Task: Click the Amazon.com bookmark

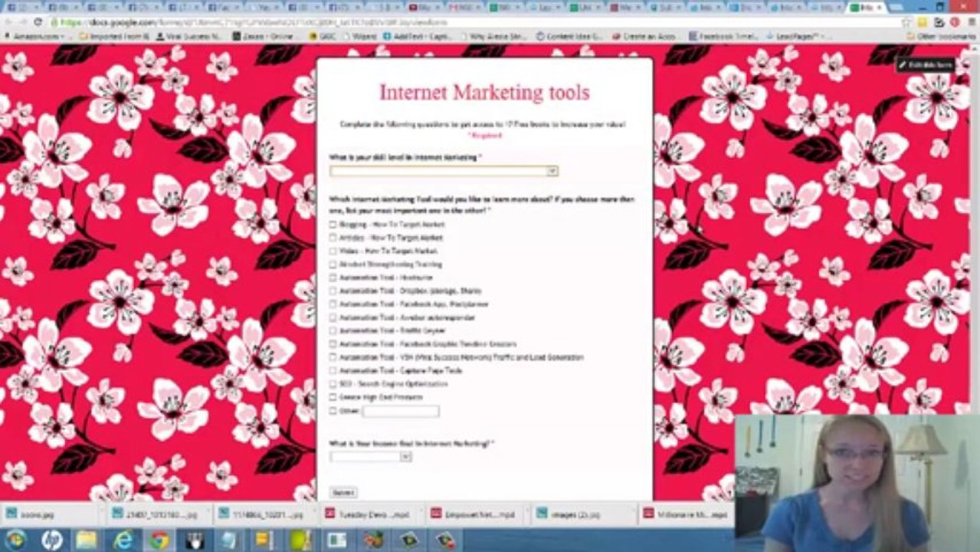Action: pos(33,36)
